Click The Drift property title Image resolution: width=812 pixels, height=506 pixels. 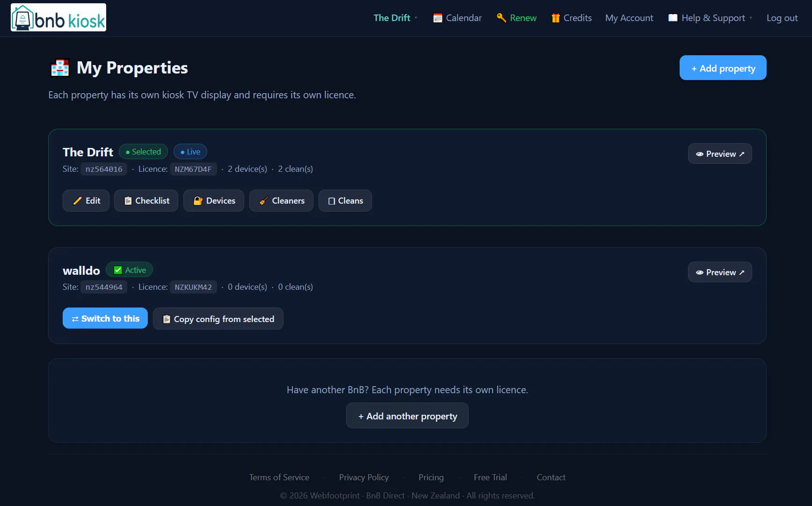pyautogui.click(x=88, y=152)
